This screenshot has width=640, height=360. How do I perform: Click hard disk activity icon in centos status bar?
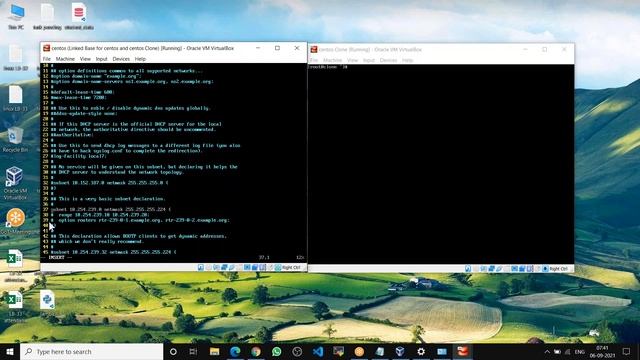[x=200, y=267]
